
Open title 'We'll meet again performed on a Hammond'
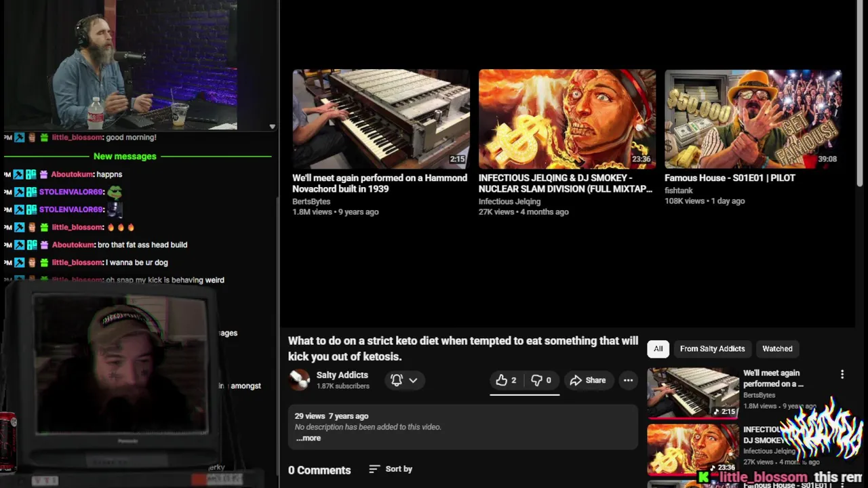(x=380, y=183)
